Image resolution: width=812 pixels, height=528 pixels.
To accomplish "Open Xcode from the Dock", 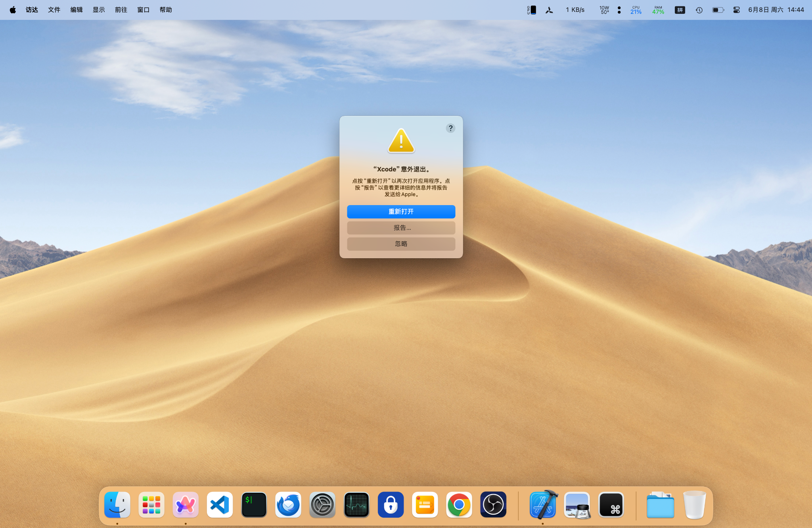I will coord(544,505).
